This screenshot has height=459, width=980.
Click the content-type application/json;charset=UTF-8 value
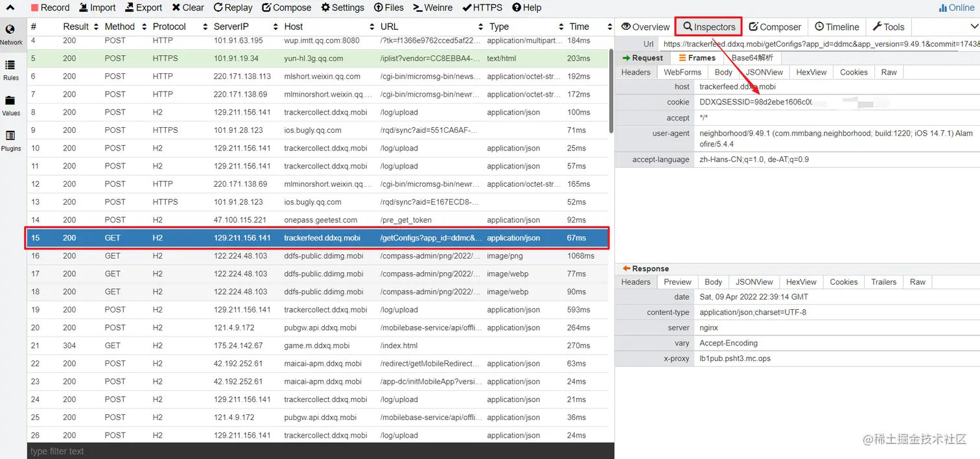click(x=752, y=312)
